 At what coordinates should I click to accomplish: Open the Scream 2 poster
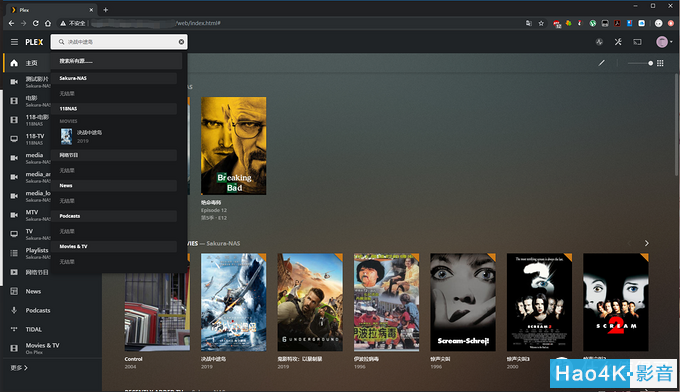[616, 302]
